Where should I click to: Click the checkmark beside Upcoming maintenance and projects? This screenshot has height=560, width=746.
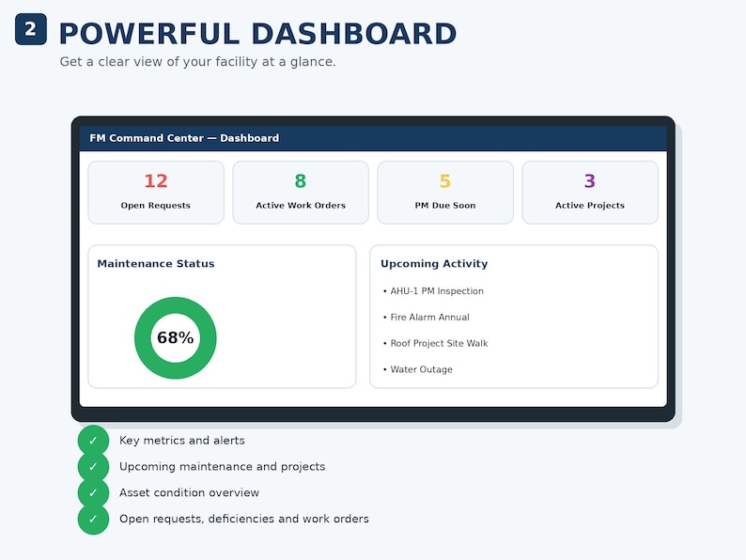click(x=93, y=467)
